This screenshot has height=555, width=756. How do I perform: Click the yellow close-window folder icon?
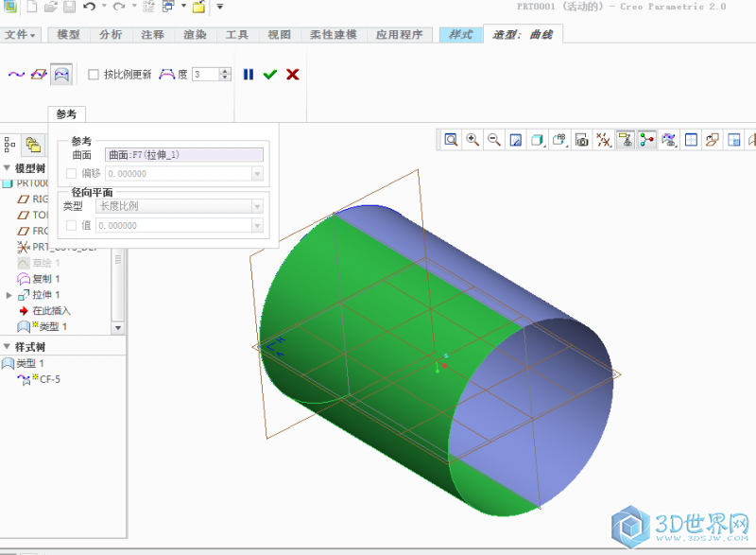[x=198, y=7]
